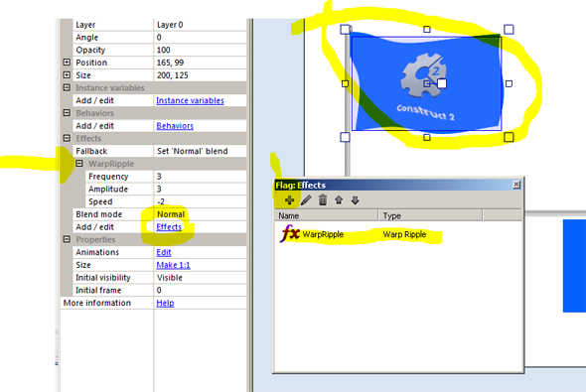Select the fx icon beside WarpRipple

pos(290,233)
